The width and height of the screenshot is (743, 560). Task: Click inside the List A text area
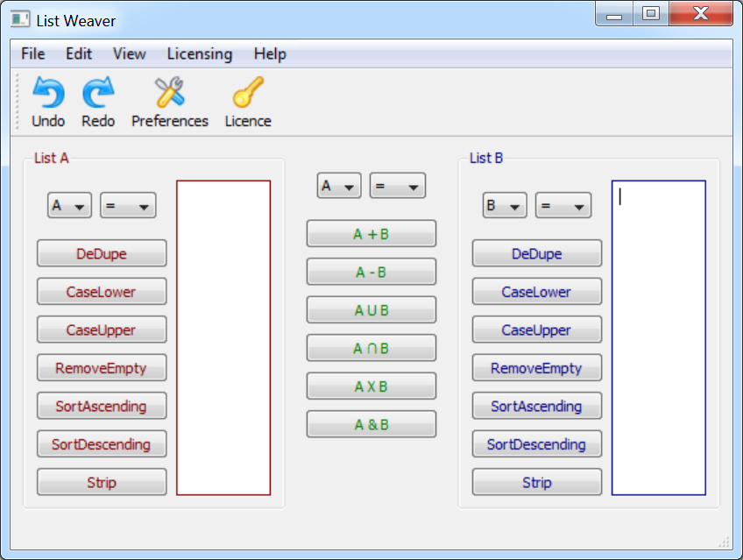223,337
